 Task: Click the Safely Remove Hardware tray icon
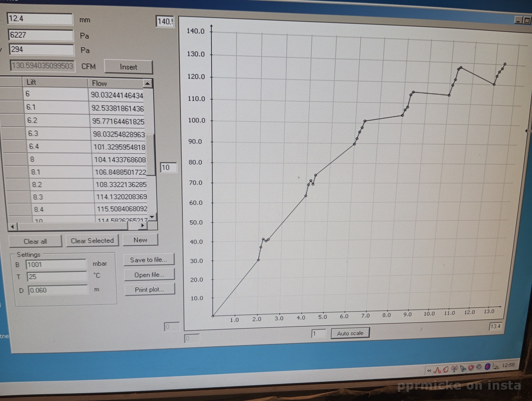pyautogui.click(x=496, y=367)
